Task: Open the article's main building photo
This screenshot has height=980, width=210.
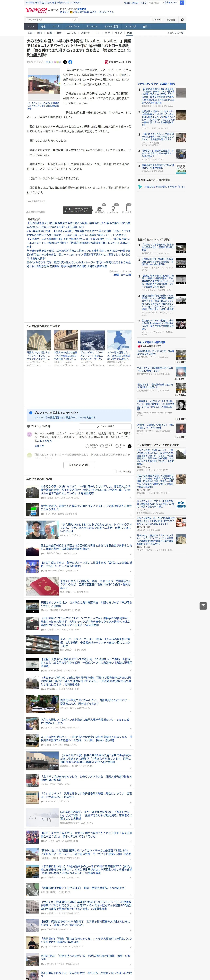Action: tap(44, 84)
